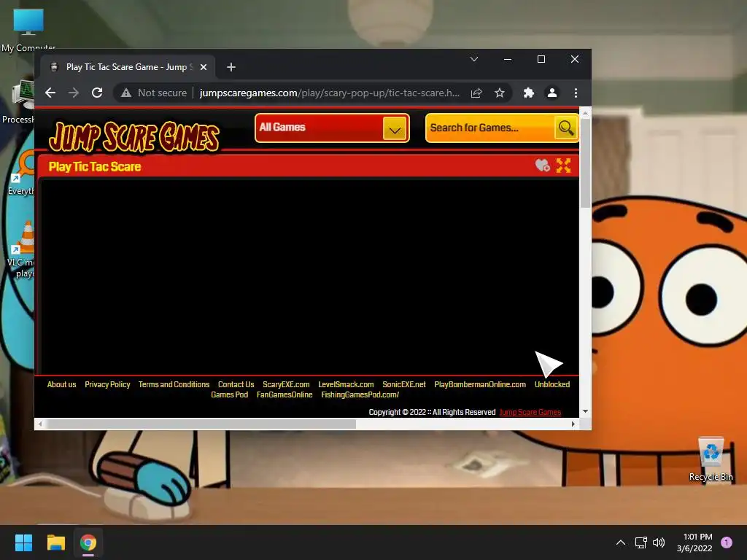Select the VLC media player desktop icon

coord(21,250)
